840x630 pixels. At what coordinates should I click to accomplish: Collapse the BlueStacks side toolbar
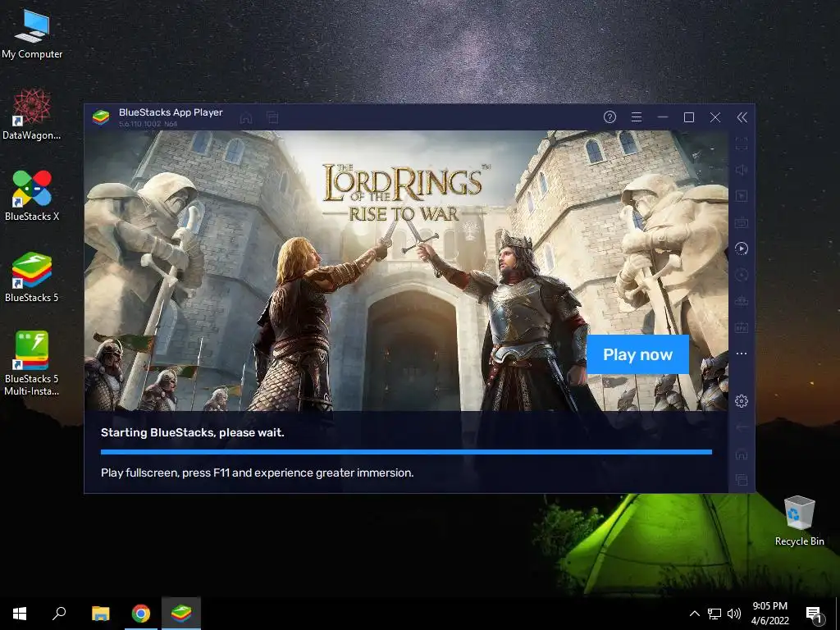click(x=742, y=117)
